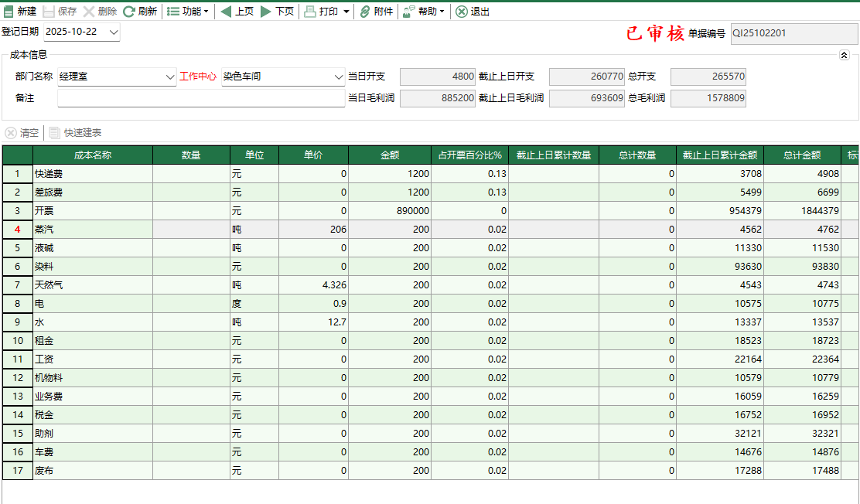Click the 金额 column header
This screenshot has height=504, width=860.
tap(389, 155)
